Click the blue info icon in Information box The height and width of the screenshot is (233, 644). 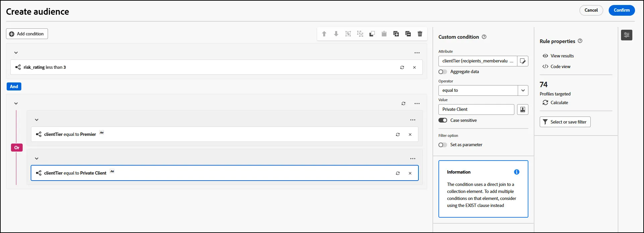[517, 172]
